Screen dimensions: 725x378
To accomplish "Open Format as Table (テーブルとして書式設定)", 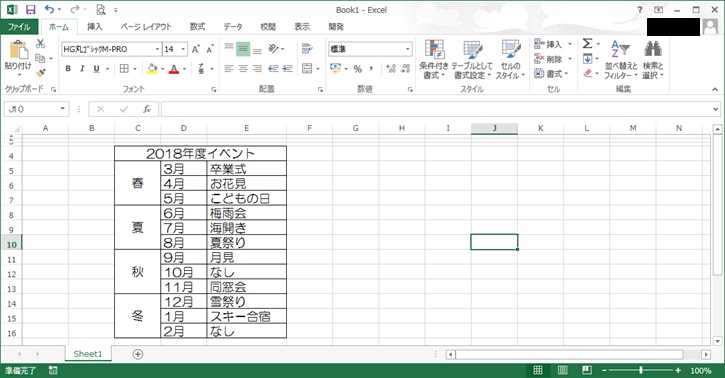I will (x=472, y=59).
